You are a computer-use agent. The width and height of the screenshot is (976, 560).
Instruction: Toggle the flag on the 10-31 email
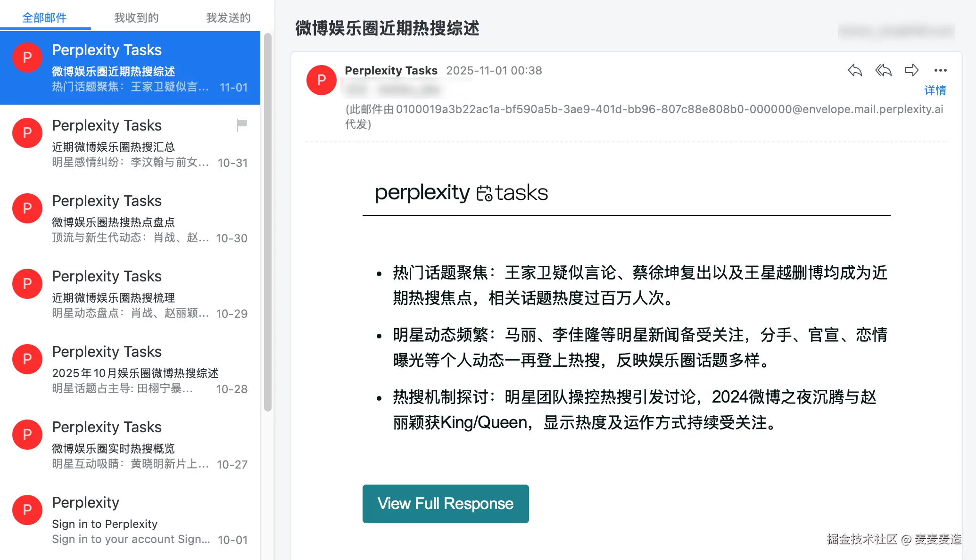(242, 125)
